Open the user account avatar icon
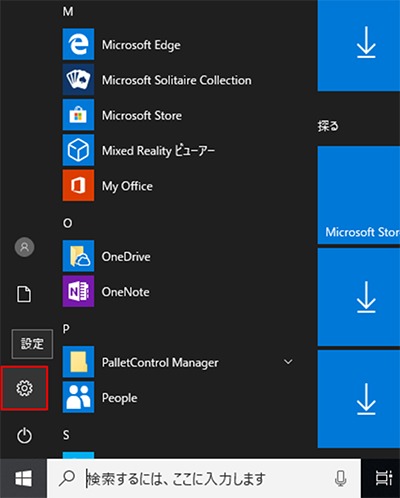The height and width of the screenshot is (498, 400). pyautogui.click(x=24, y=247)
